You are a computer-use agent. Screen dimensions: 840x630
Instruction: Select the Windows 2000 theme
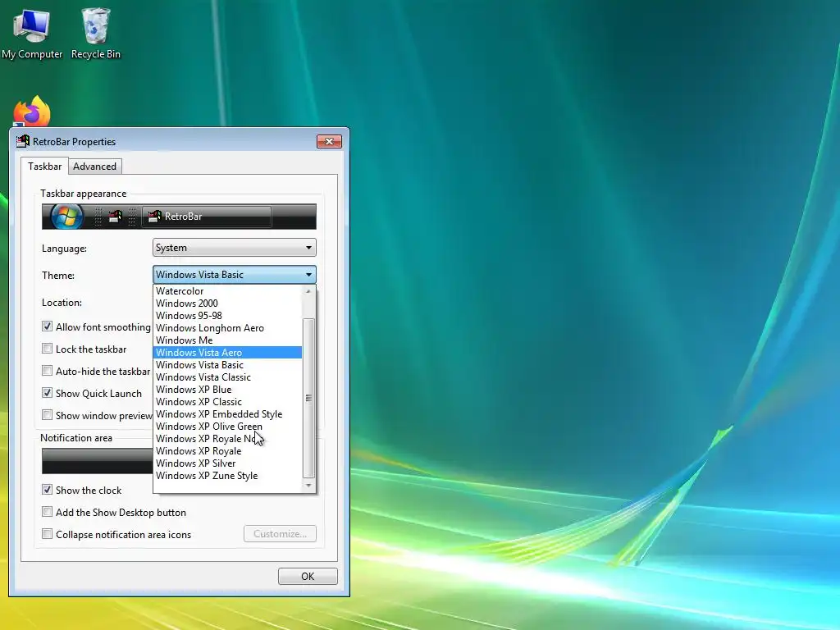click(228, 304)
